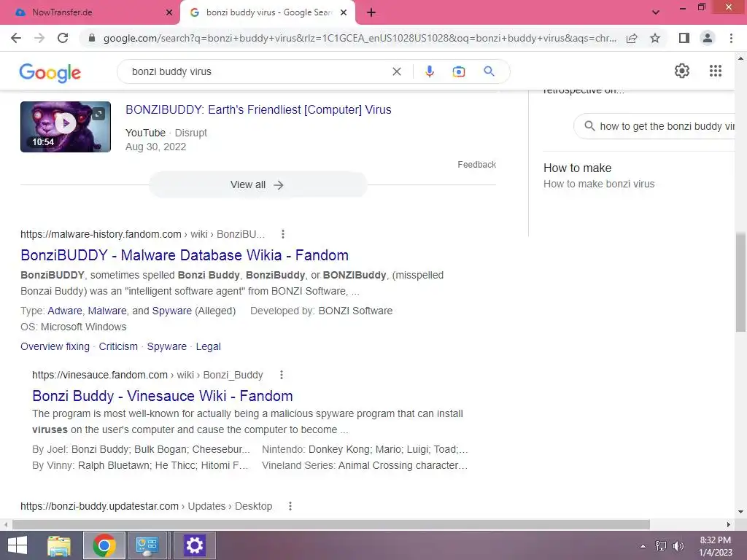Close the Google Search tab
The width and height of the screenshot is (747, 560).
coord(344,13)
